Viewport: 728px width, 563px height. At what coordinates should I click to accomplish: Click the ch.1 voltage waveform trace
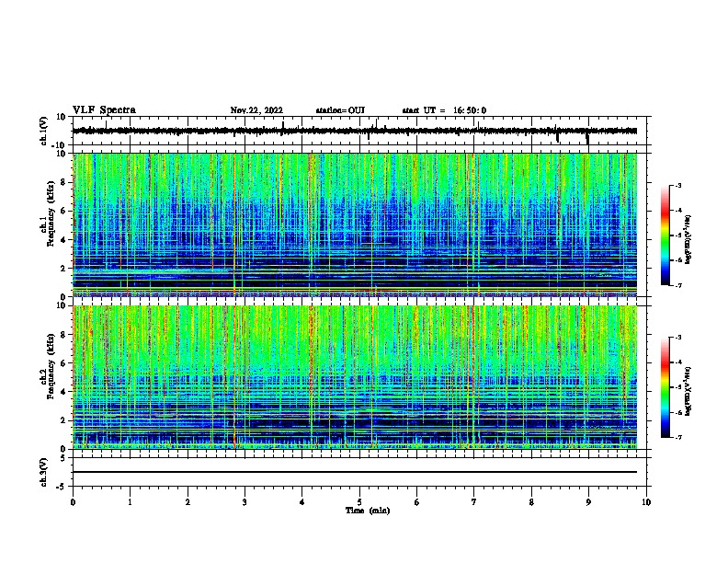click(x=355, y=131)
